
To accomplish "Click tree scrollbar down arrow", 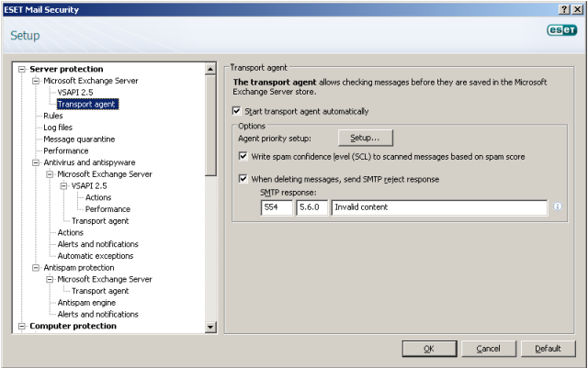I will pyautogui.click(x=210, y=327).
